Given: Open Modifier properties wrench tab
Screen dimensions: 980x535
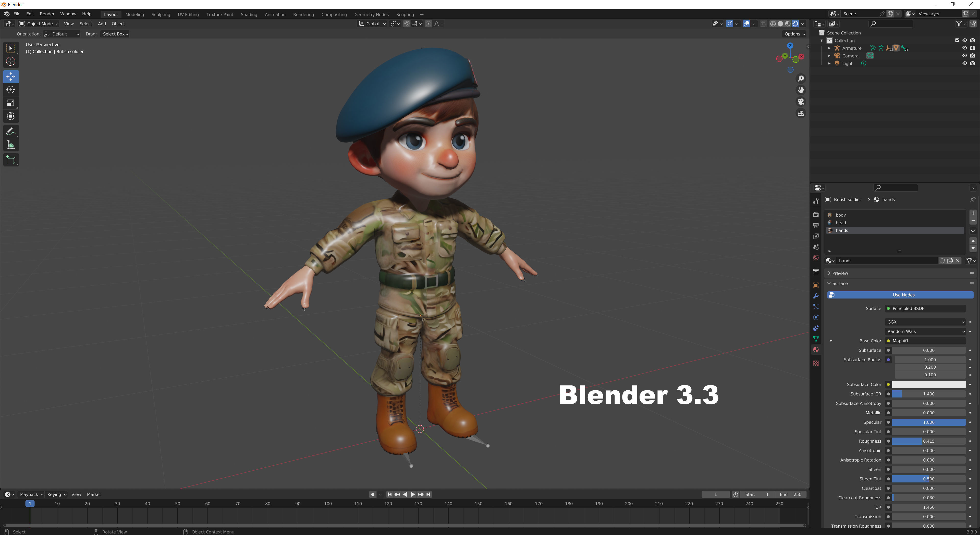Looking at the screenshot, I should (816, 296).
